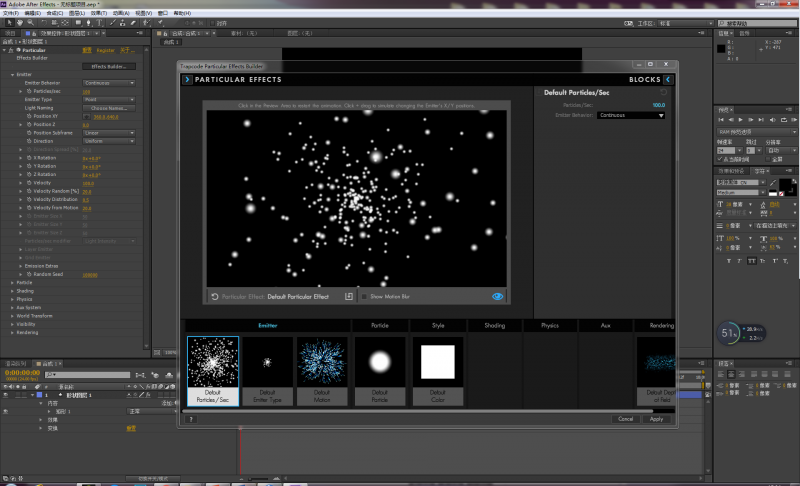The width and height of the screenshot is (800, 486).
Task: Switch to the Style category tab
Action: point(438,325)
